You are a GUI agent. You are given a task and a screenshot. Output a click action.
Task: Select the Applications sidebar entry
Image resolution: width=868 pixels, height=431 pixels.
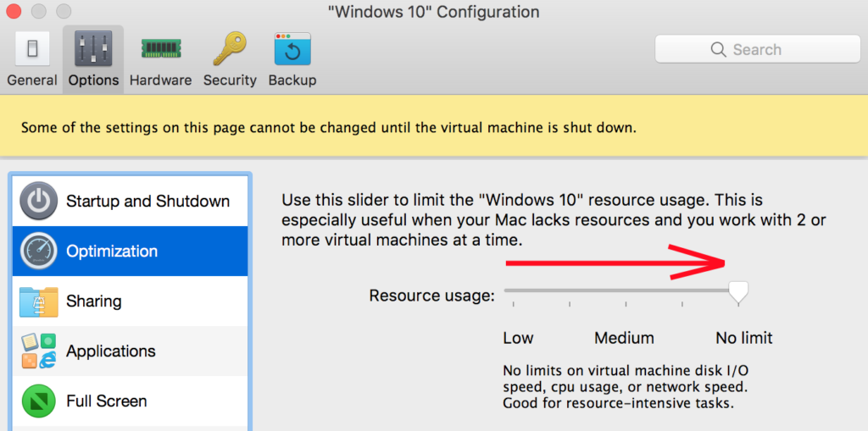click(130, 351)
